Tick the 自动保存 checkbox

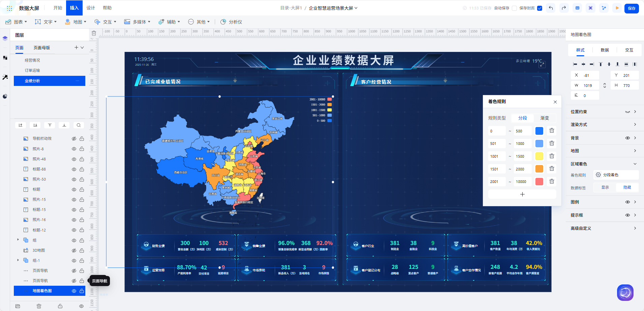coord(514,8)
